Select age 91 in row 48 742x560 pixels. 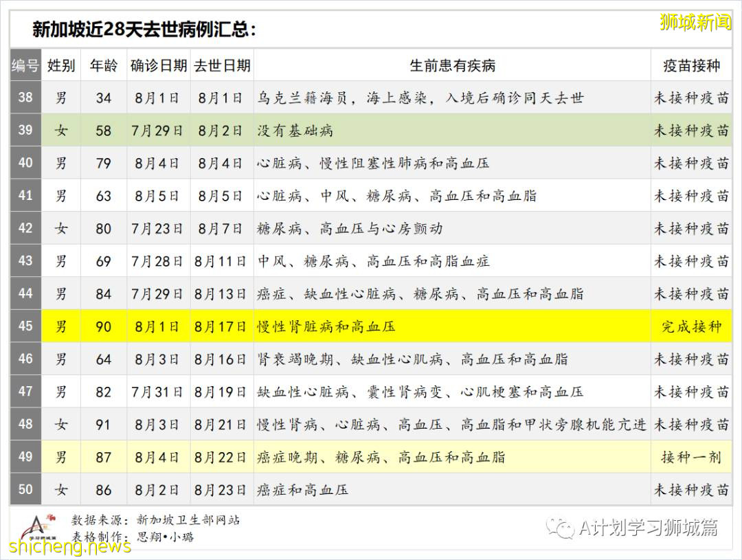pos(104,425)
